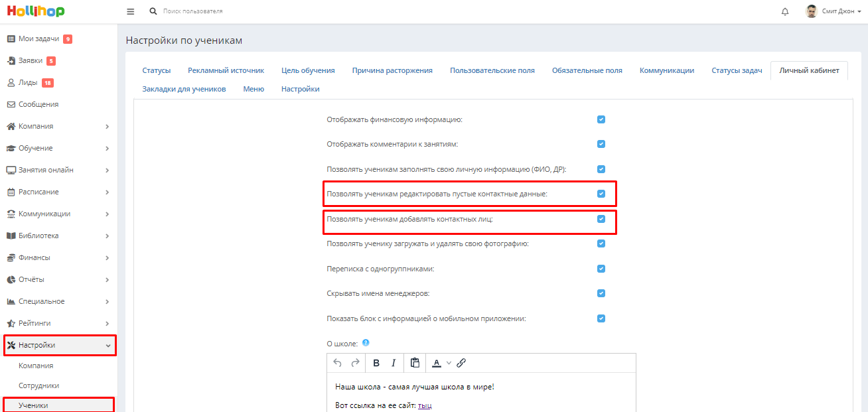Image resolution: width=868 pixels, height=412 pixels.
Task: Expand the Коммуникации chevron
Action: coord(108,214)
